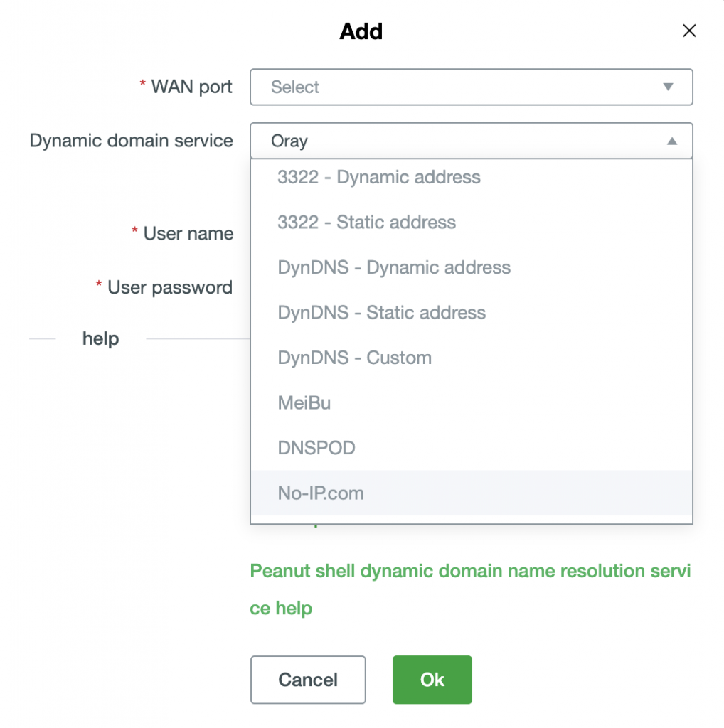
Task: Close the Add dialog with the X
Action: 689,31
